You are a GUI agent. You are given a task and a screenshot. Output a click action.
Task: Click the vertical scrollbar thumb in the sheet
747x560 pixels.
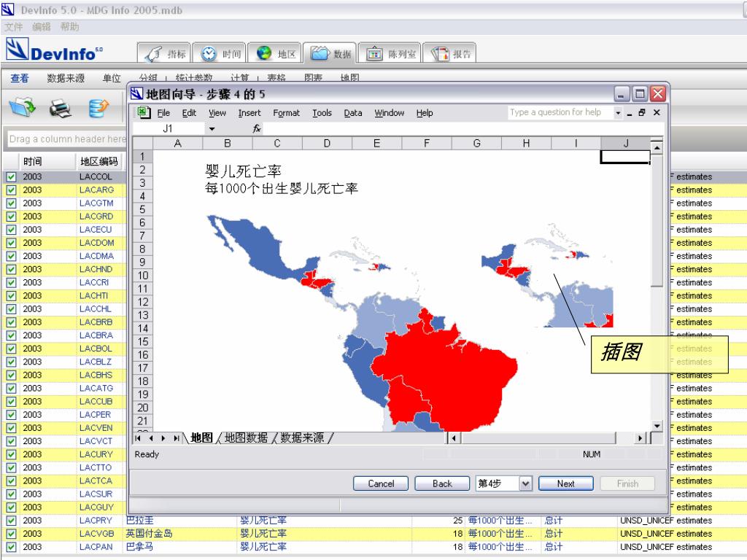(x=657, y=220)
